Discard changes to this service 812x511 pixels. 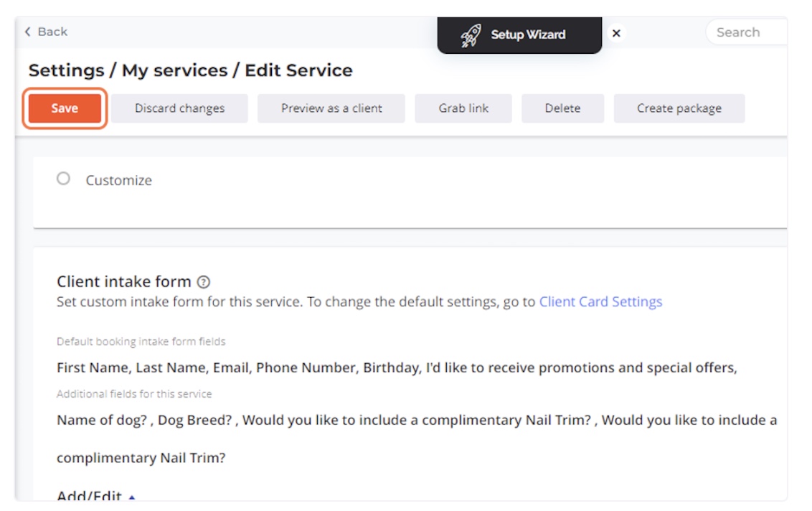(x=179, y=108)
